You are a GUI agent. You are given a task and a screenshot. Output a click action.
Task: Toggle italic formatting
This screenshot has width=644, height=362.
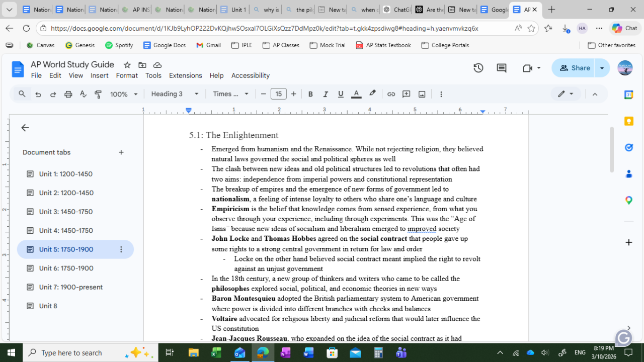click(326, 94)
